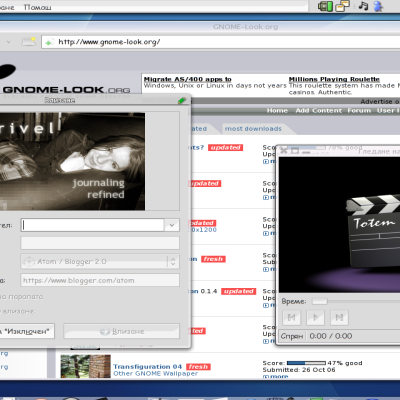Start playback with the Totem play button
This screenshot has height=400, width=400.
315,317
